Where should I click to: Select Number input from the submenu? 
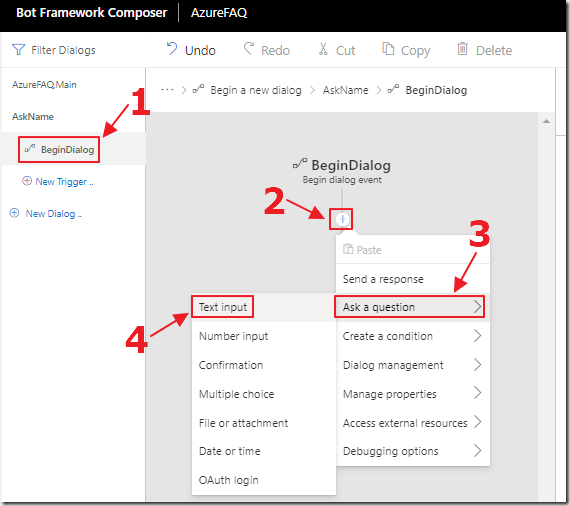click(264, 336)
